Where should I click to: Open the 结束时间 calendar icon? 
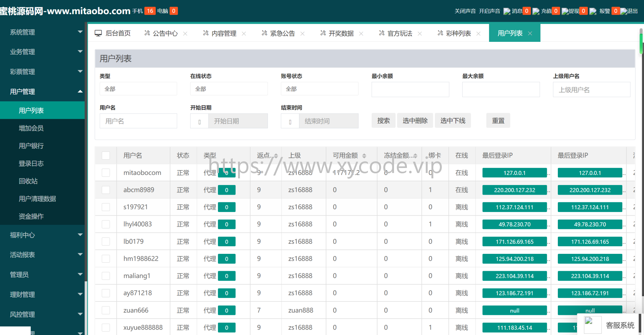tap(290, 121)
